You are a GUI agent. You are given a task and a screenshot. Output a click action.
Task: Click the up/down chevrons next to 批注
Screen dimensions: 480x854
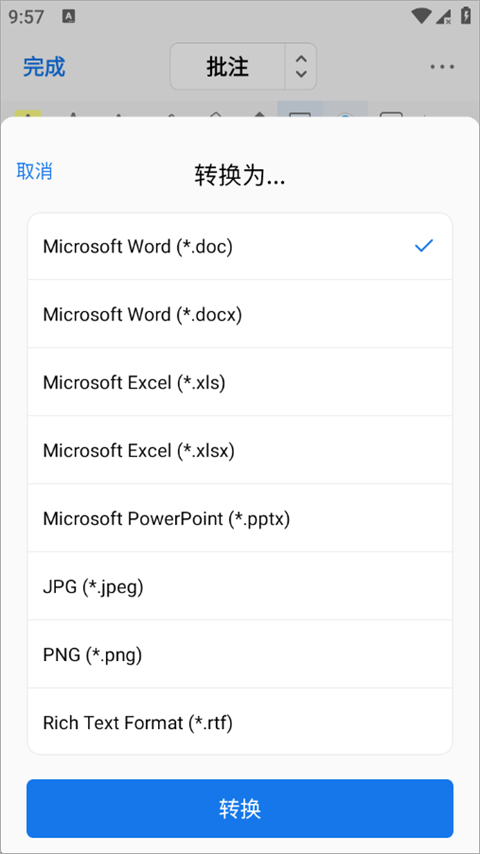pos(301,66)
